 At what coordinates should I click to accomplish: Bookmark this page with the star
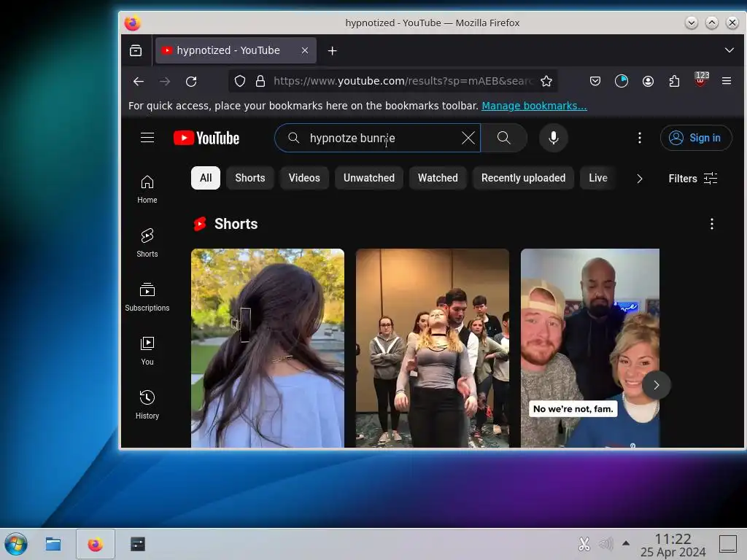coord(546,81)
